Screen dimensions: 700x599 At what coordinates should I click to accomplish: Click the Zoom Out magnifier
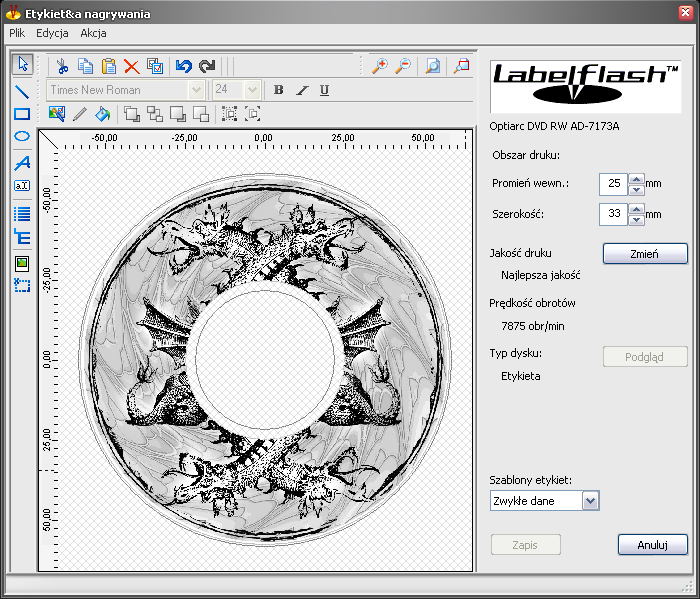point(403,66)
